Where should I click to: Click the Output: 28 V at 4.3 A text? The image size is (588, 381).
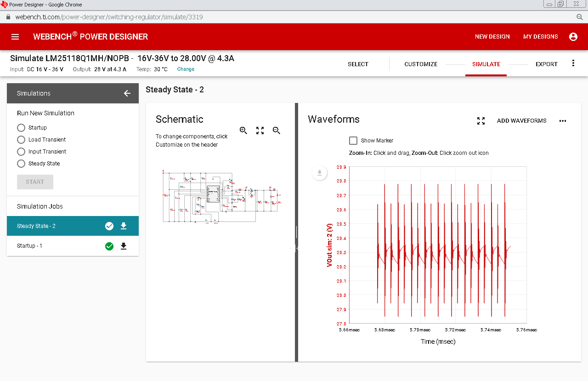click(100, 69)
